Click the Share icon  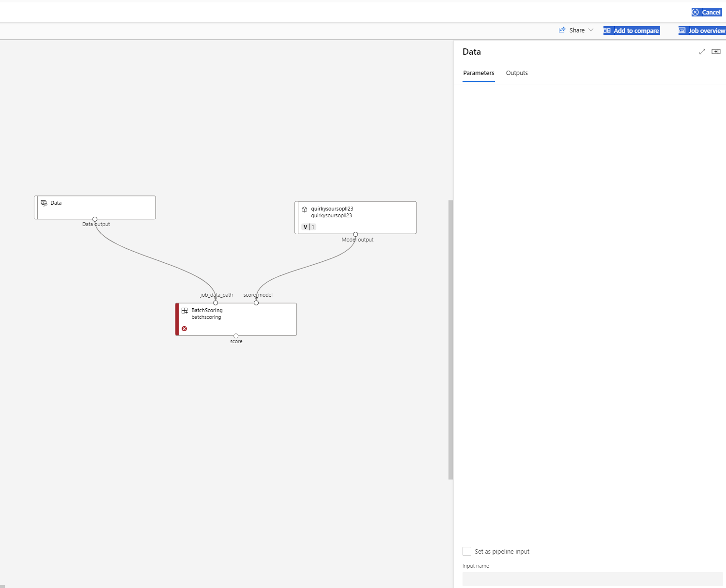pyautogui.click(x=561, y=30)
